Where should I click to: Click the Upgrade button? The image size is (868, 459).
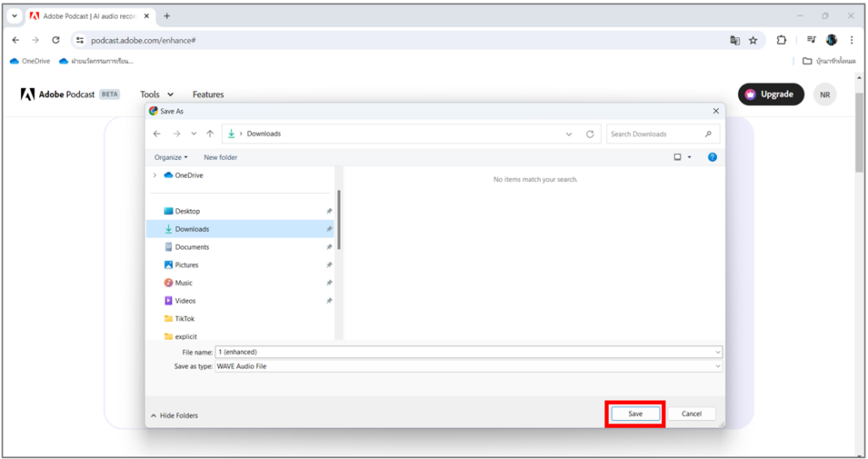click(770, 94)
